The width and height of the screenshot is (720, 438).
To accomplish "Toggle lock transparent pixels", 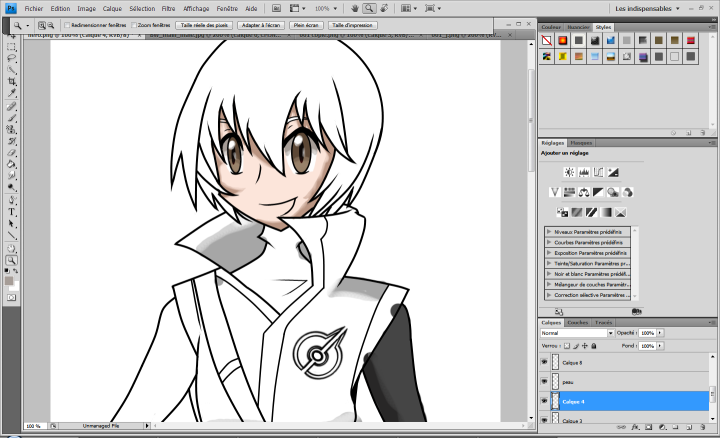I will point(567,346).
